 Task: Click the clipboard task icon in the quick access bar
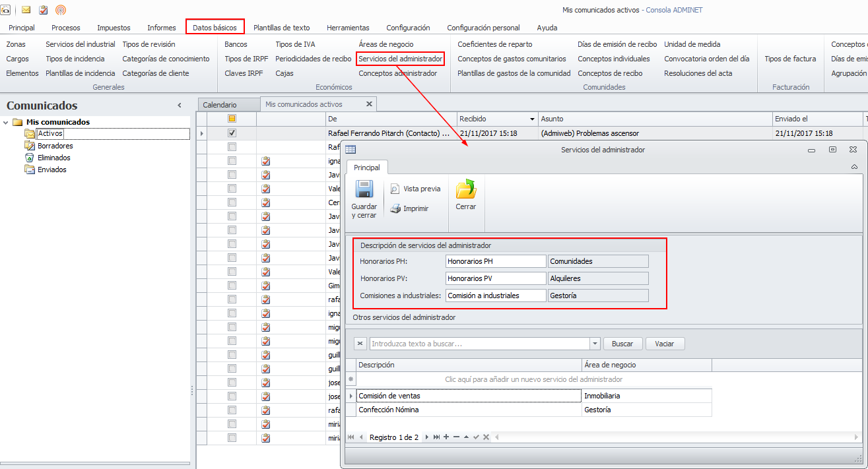(44, 10)
